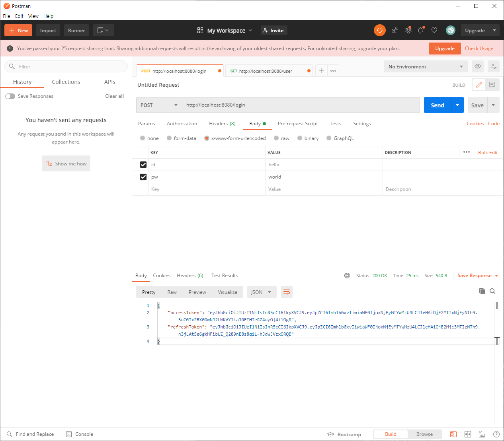Open Find and Replace
The image size is (504, 441).
point(30,434)
